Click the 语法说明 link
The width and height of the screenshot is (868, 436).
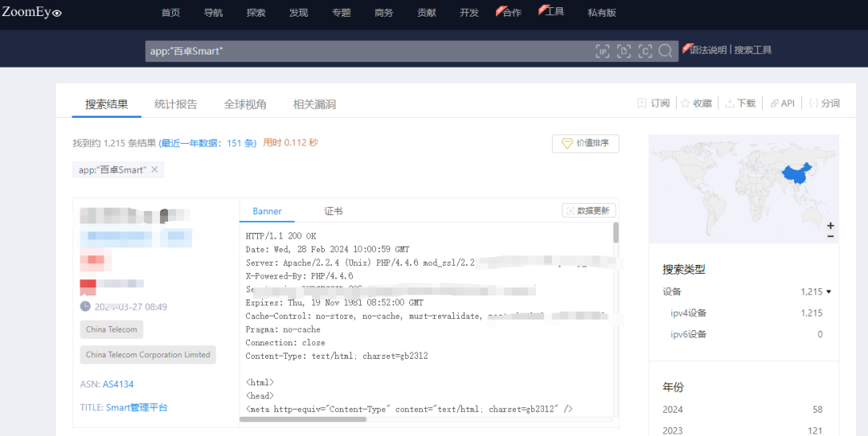point(708,51)
